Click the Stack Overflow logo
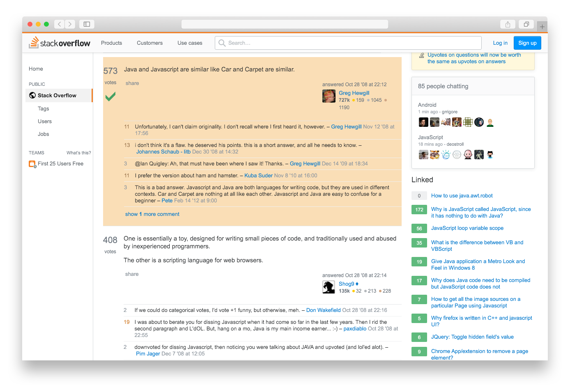The height and width of the screenshot is (392, 570). coord(60,43)
